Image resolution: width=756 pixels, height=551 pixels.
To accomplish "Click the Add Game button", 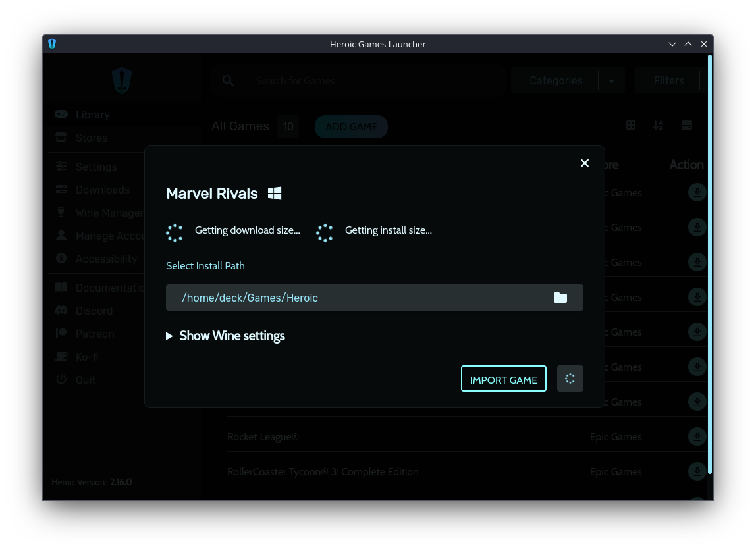I will click(x=351, y=127).
